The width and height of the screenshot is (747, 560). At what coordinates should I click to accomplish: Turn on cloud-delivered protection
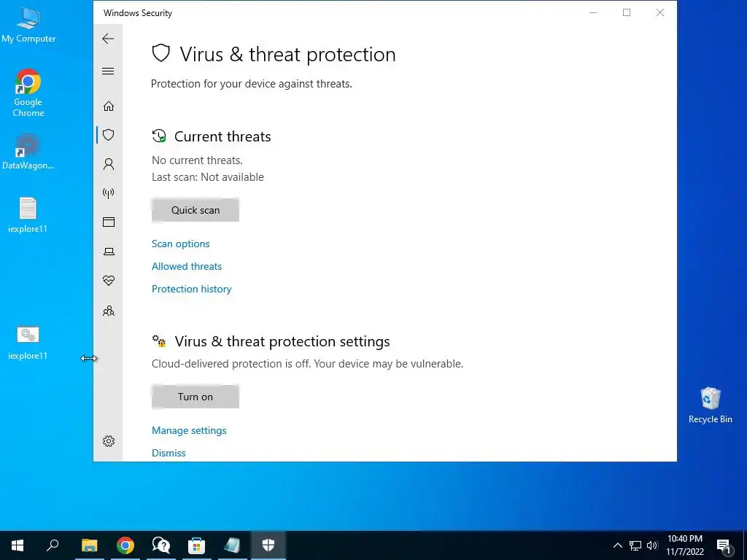coord(196,397)
